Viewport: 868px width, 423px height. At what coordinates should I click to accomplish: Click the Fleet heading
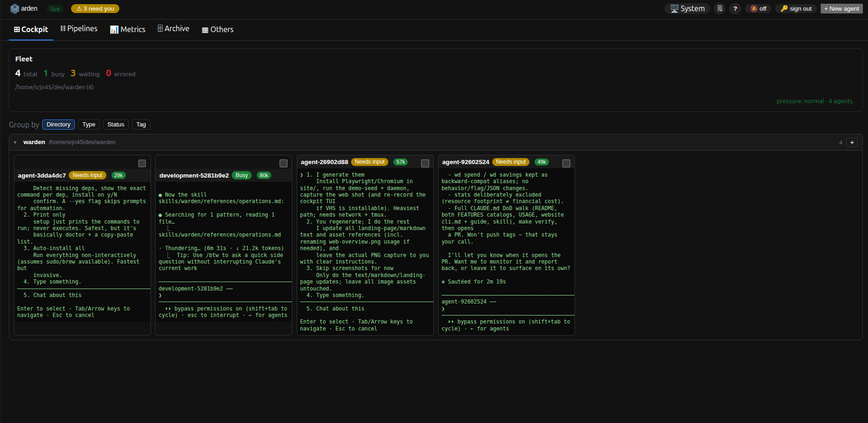pyautogui.click(x=24, y=59)
